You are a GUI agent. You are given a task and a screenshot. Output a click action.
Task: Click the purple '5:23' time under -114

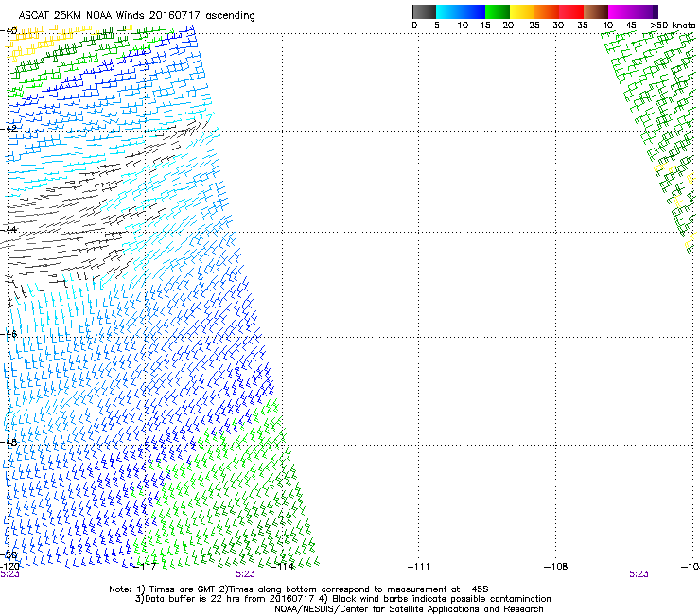click(246, 574)
